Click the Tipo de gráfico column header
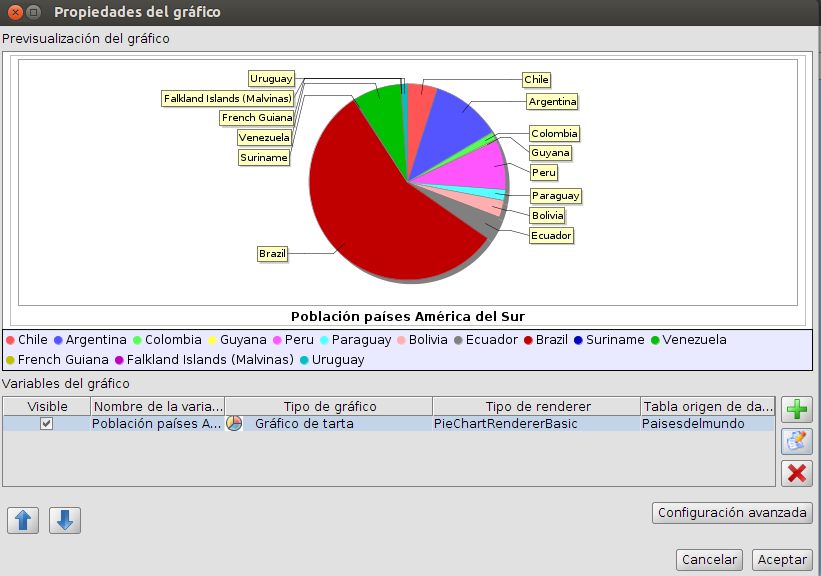 pos(330,406)
